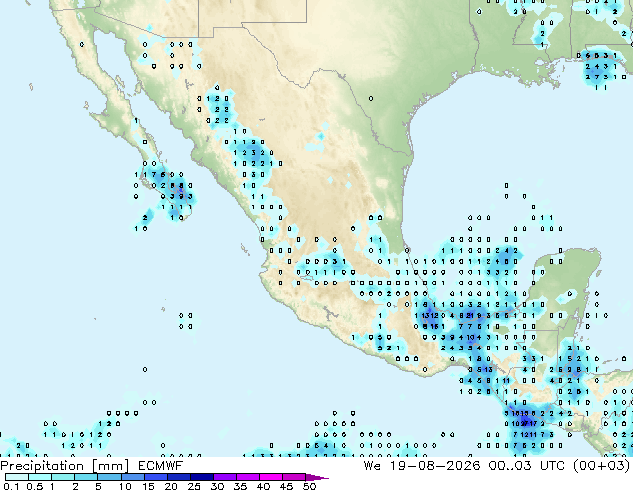Click the '0.1' legend scale label
Image resolution: width=634 pixels, height=490 pixels.
11,486
